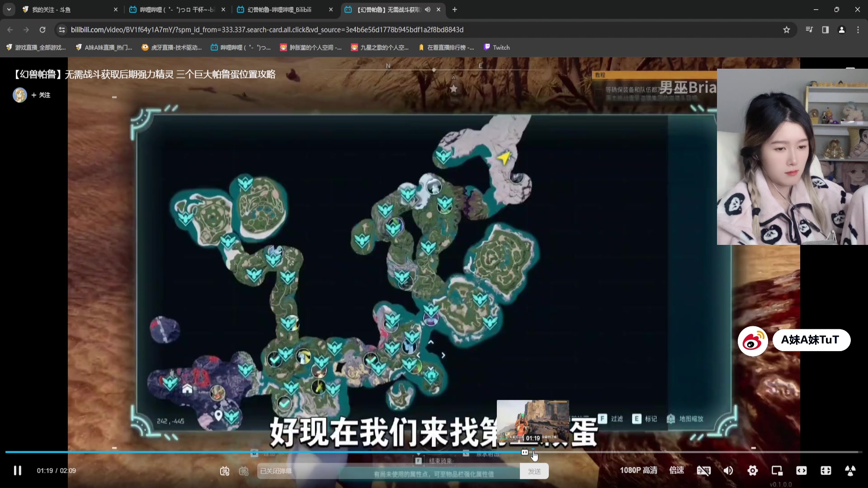Toggle the browser side panel
Viewport: 868px width, 488px height.
826,30
